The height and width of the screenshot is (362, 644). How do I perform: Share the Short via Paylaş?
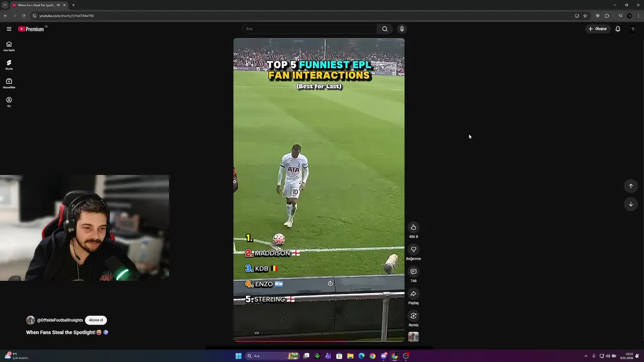tap(414, 294)
